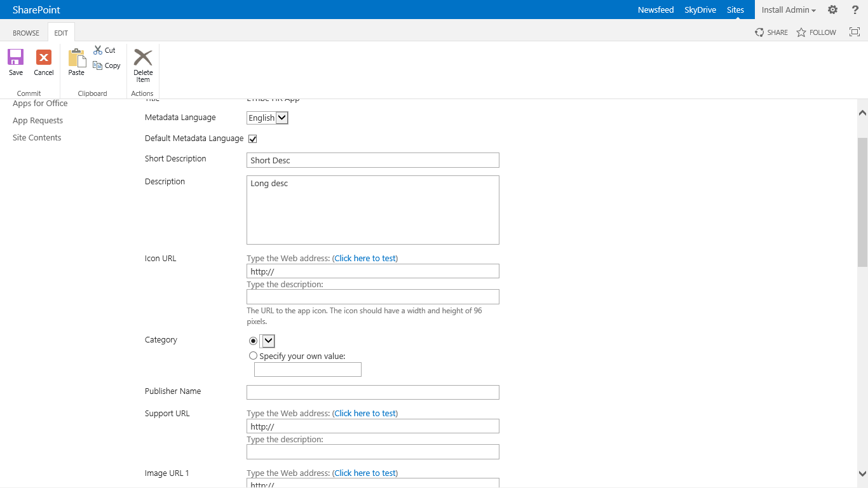The image size is (868, 488).
Task: Click the Copy icon
Action: pos(98,65)
